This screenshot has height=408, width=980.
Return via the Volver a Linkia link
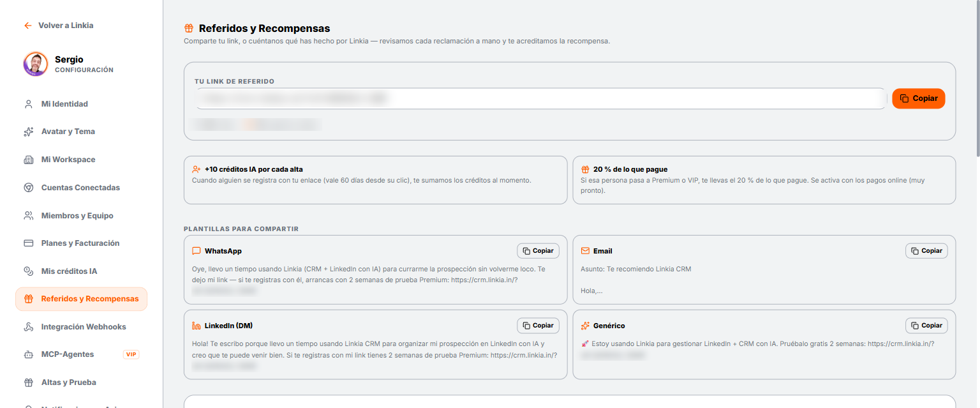(59, 26)
